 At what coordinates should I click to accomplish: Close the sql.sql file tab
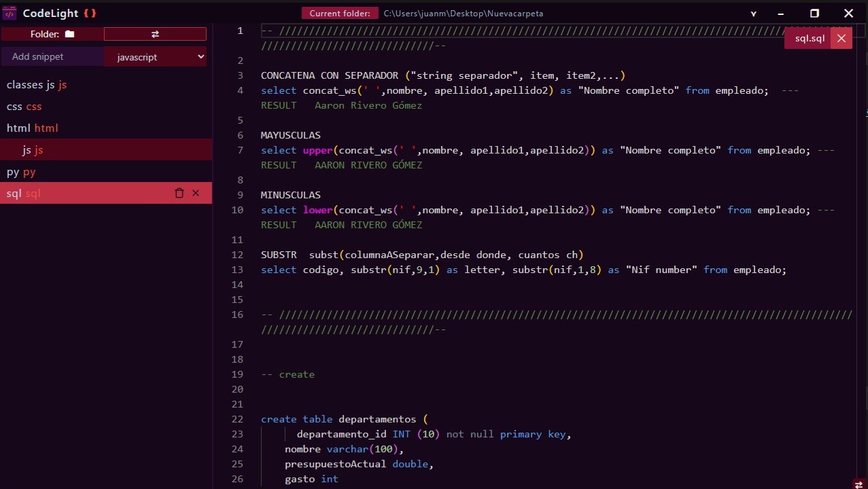[x=841, y=38]
